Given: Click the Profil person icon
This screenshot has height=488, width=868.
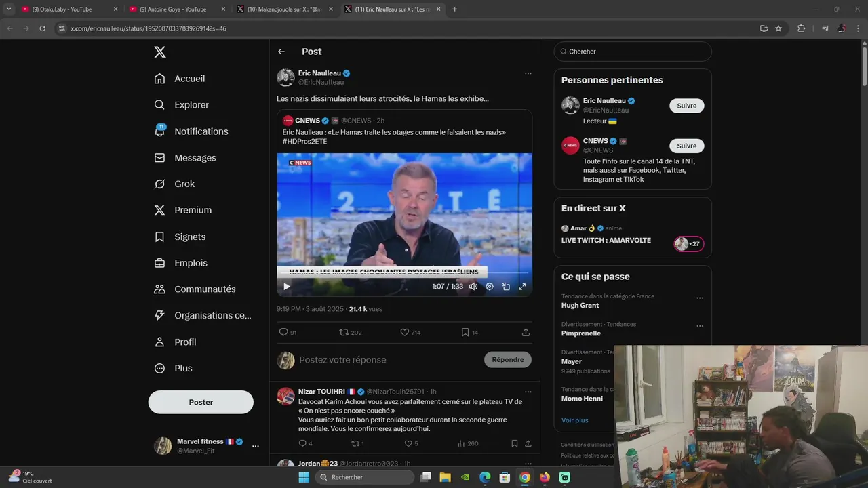Looking at the screenshot, I should pos(159,342).
